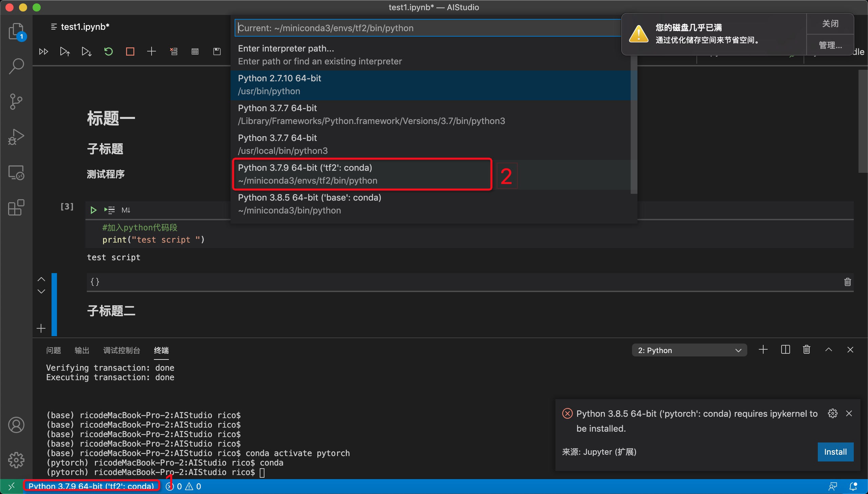Select the 终端 (Terminal) tab
Viewport: 868px width, 494px height.
pos(161,350)
